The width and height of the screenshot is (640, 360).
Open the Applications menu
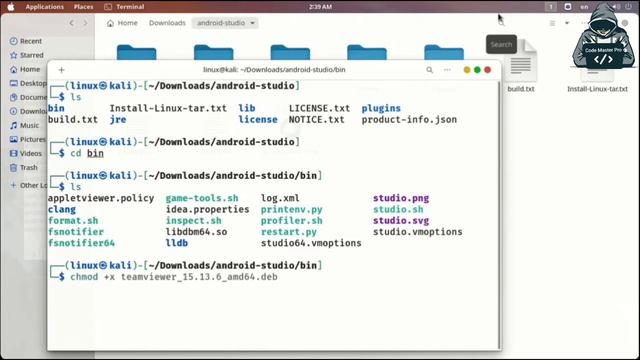tap(44, 7)
